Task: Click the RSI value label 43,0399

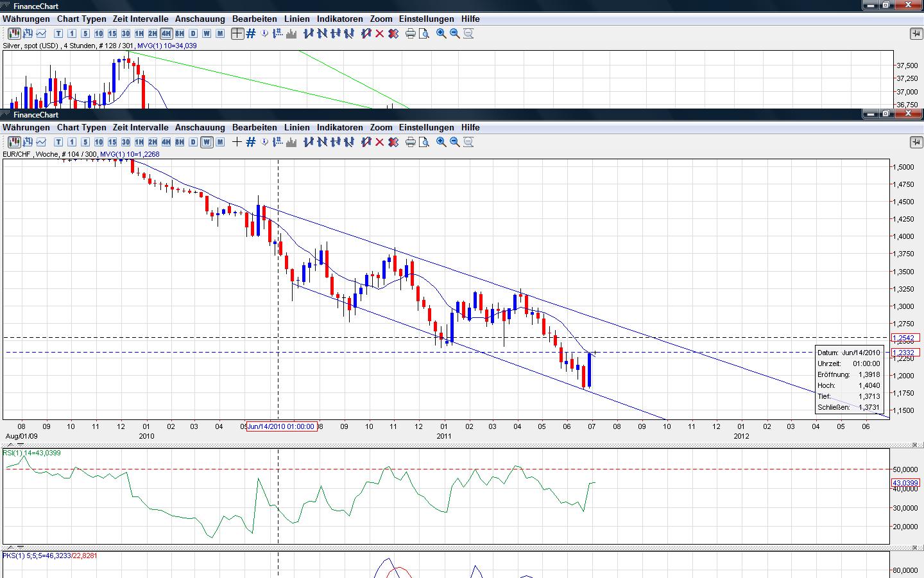Action: [x=906, y=483]
